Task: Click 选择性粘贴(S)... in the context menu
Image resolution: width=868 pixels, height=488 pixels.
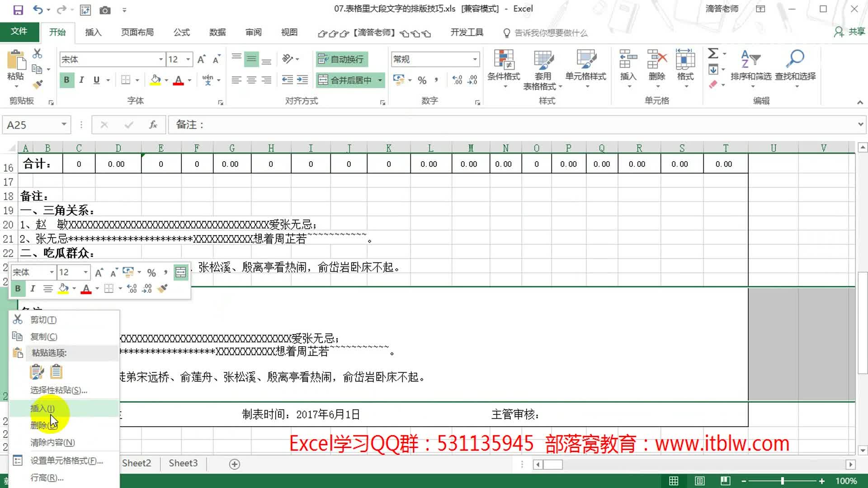Action: [x=64, y=390]
